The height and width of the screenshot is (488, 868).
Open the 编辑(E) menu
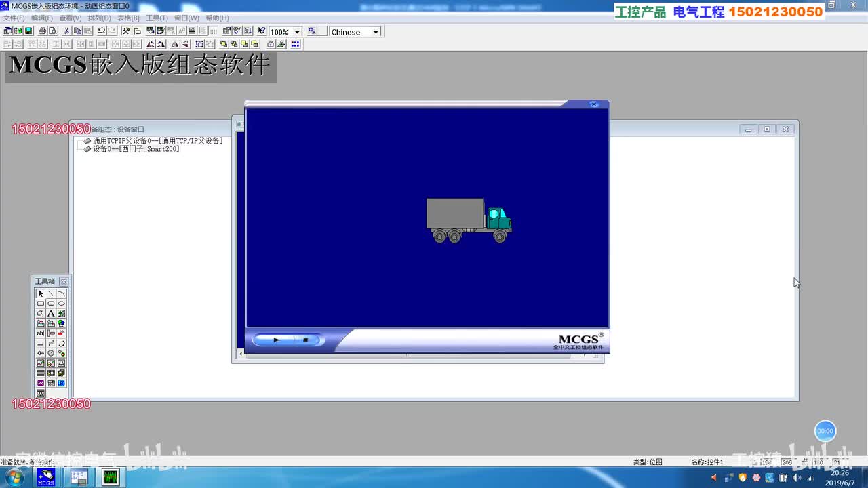tap(42, 18)
